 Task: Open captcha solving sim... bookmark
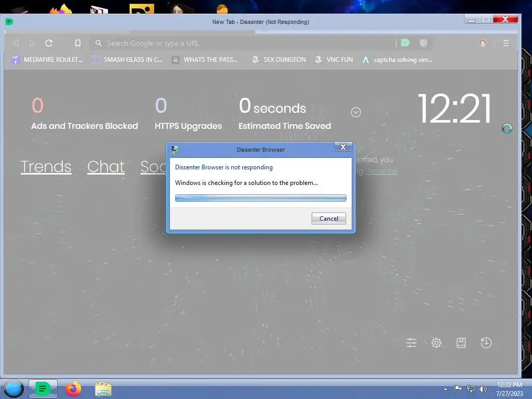[397, 60]
